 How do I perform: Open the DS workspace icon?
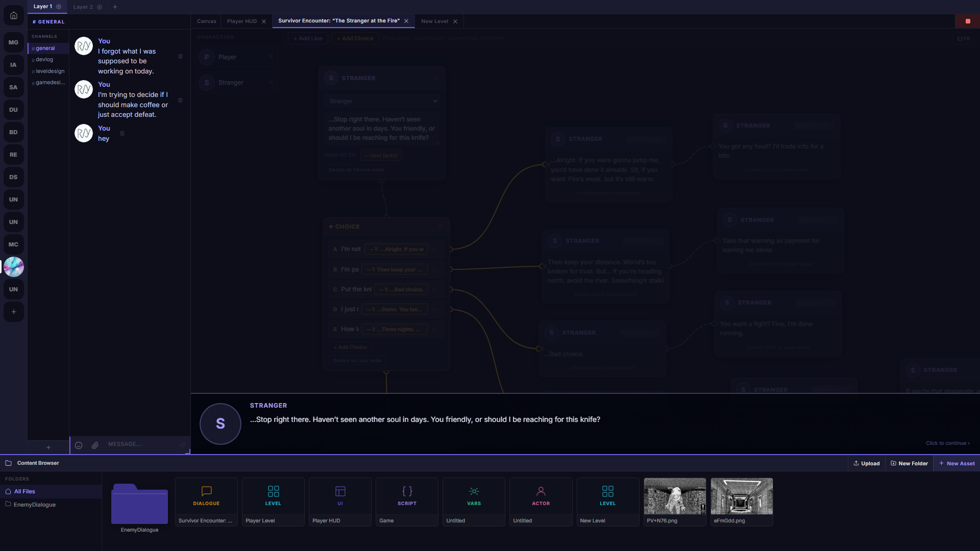point(14,177)
